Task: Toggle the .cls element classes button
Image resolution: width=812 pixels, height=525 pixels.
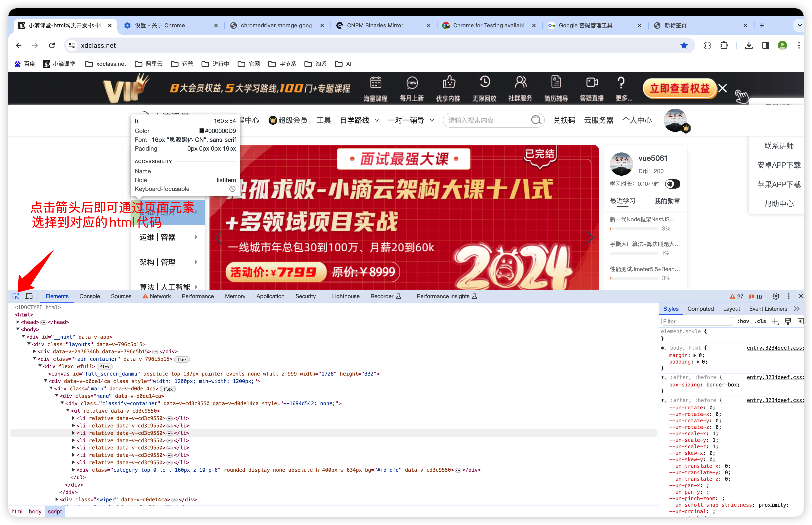Action: pyautogui.click(x=760, y=321)
